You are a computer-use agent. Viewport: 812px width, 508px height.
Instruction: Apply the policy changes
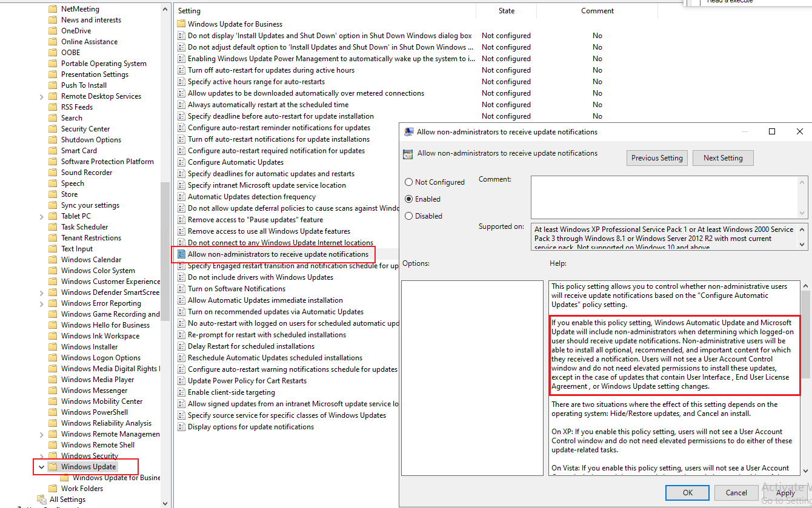pos(785,493)
